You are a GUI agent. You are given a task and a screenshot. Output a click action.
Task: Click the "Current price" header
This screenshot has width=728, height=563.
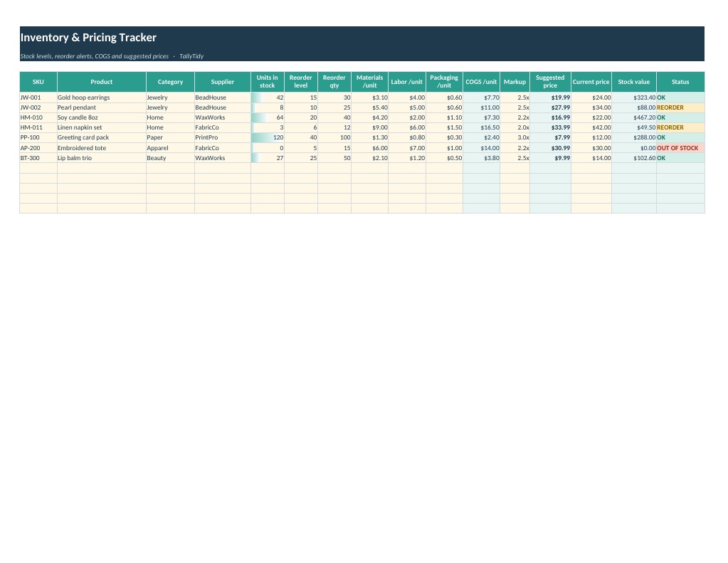(x=591, y=82)
